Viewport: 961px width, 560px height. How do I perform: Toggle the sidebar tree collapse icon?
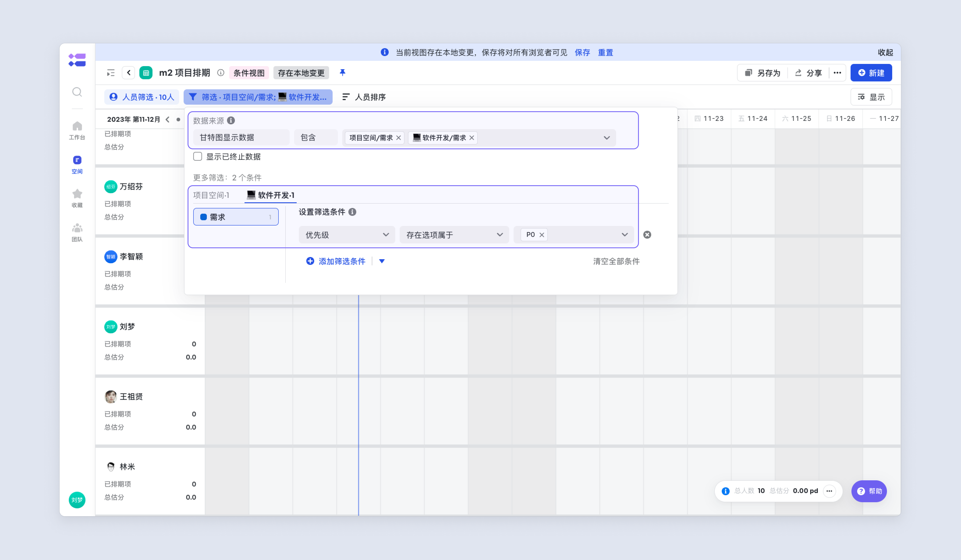point(111,73)
